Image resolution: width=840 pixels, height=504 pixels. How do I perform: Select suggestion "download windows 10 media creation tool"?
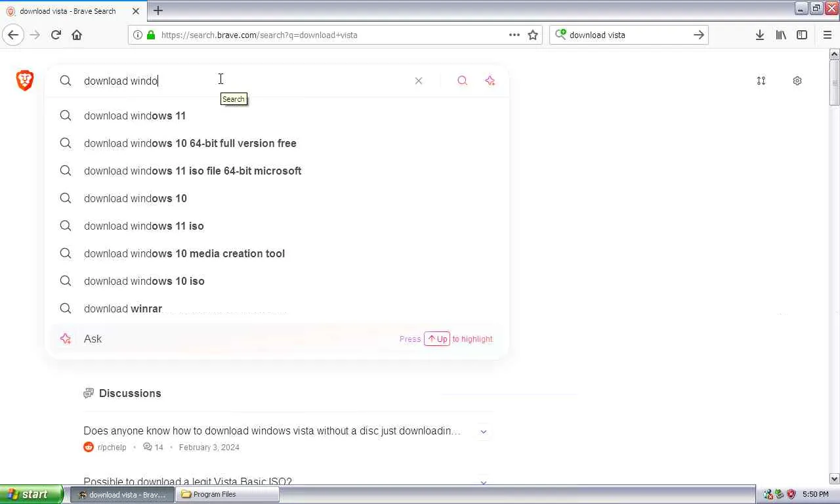point(277,253)
